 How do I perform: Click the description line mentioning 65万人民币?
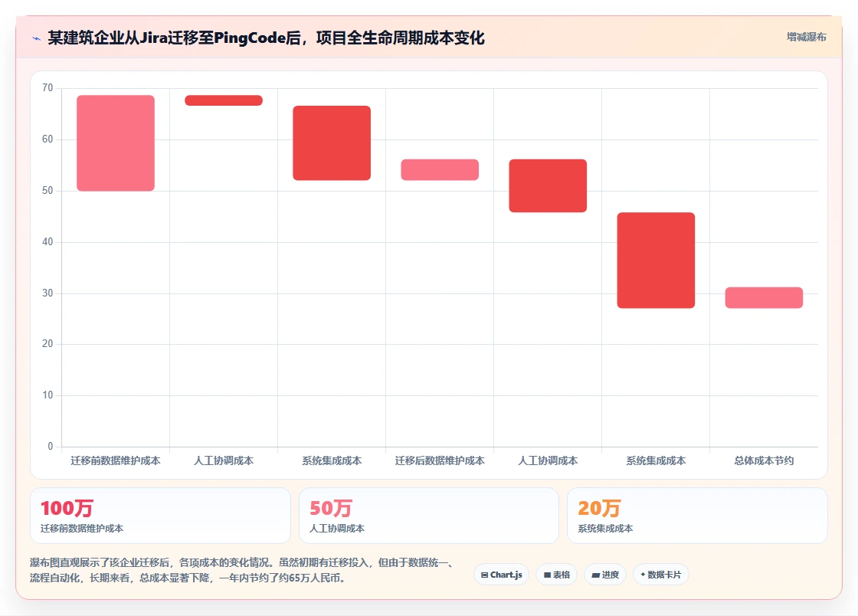point(188,578)
